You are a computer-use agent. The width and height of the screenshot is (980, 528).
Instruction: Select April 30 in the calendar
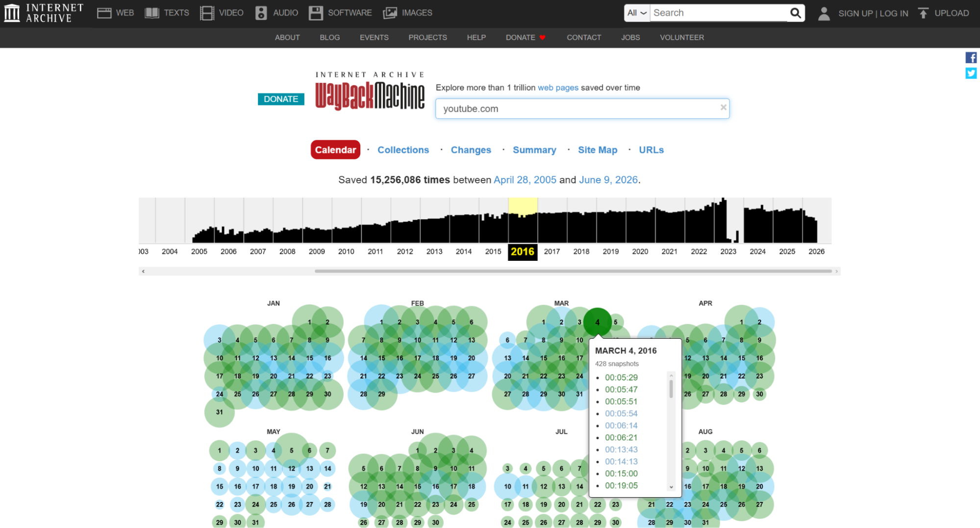[759, 394]
